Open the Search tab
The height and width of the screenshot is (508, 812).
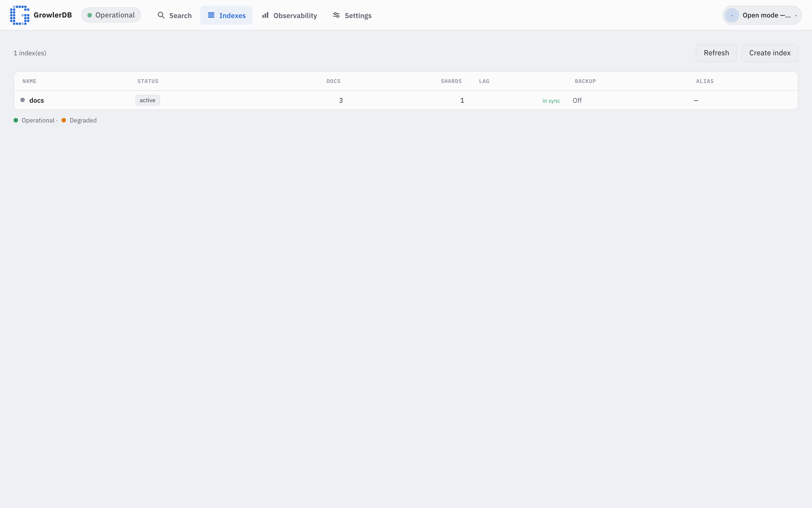click(175, 16)
